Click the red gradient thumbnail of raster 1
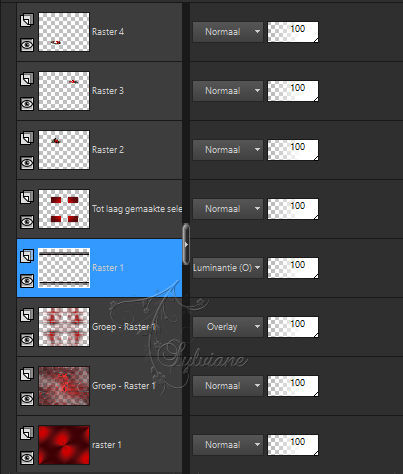 (64, 445)
